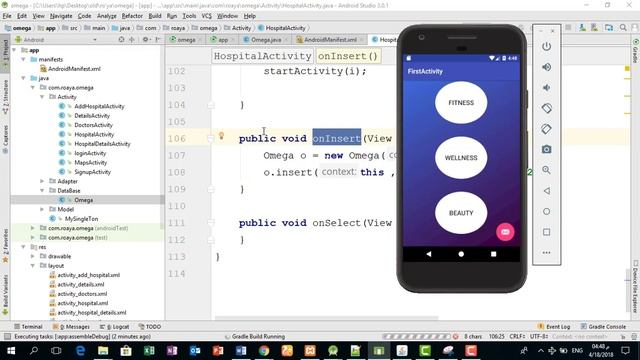Click the lightbulb intention icon on line 106

tap(221, 136)
